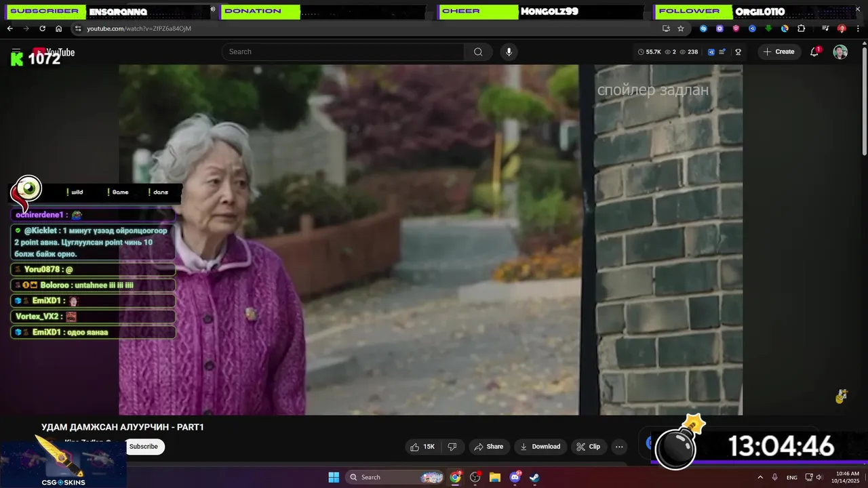868x488 pixels.
Task: Open the list icon with blue dot
Action: coord(722,52)
